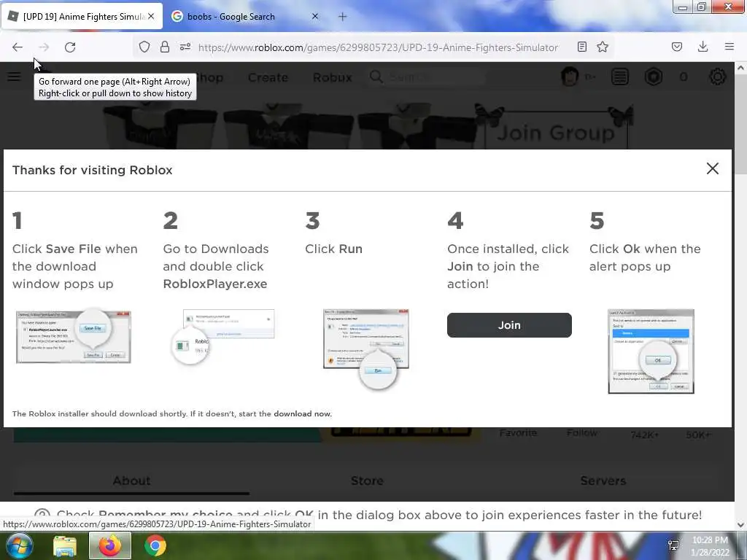Open Firefox application menu
The width and height of the screenshot is (747, 560).
729,47
